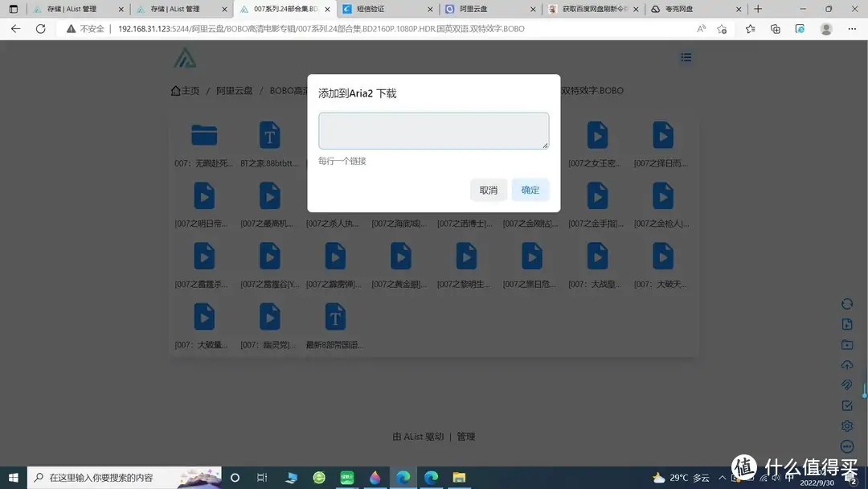Screen dimensions: 868x489
Task: Open the new folder icon in the sidebar
Action: coord(846,344)
